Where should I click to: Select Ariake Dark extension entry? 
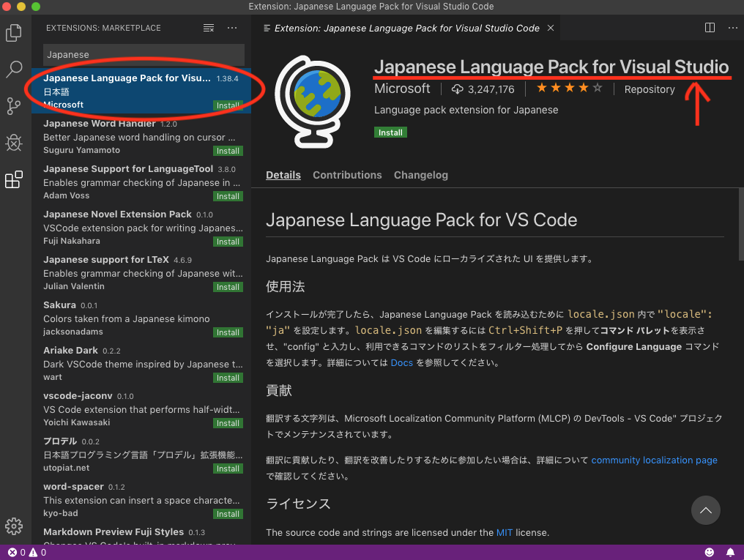pos(141,364)
